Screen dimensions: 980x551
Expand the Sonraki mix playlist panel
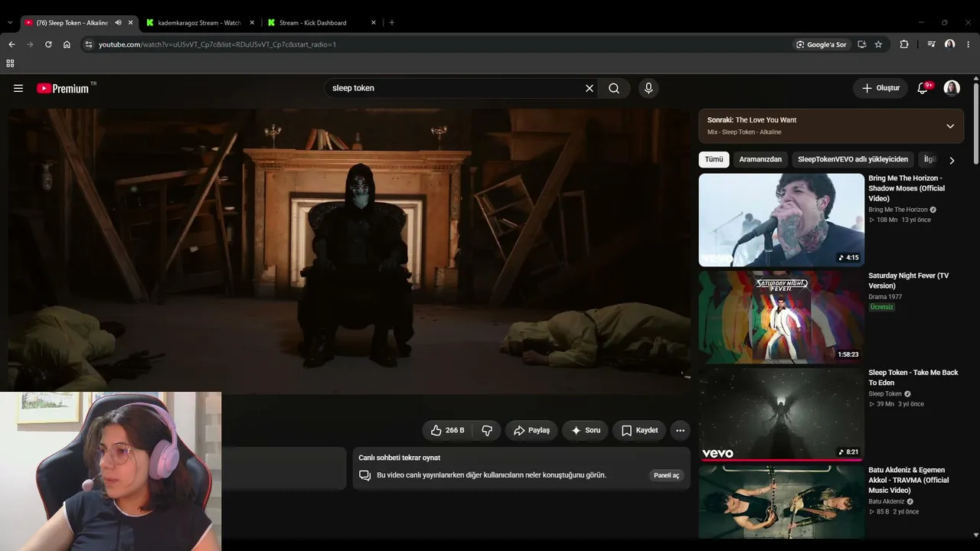(x=950, y=126)
